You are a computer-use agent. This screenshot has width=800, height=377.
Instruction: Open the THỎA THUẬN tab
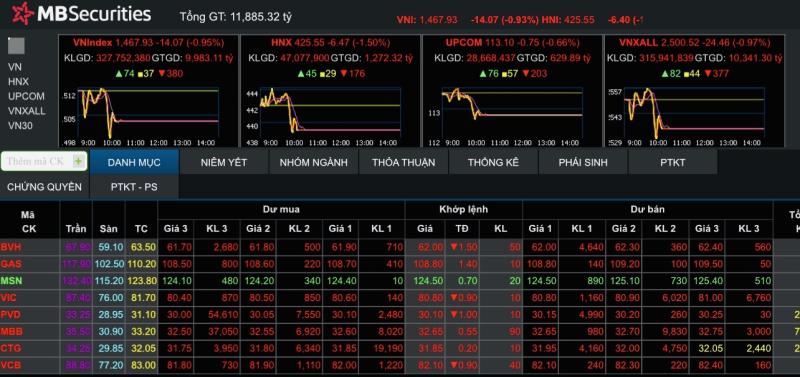pyautogui.click(x=404, y=162)
